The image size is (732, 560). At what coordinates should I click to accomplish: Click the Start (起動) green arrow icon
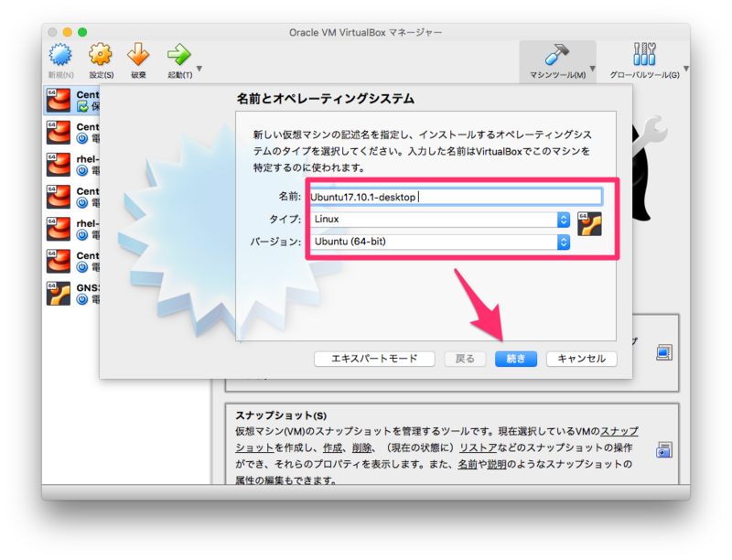click(179, 55)
